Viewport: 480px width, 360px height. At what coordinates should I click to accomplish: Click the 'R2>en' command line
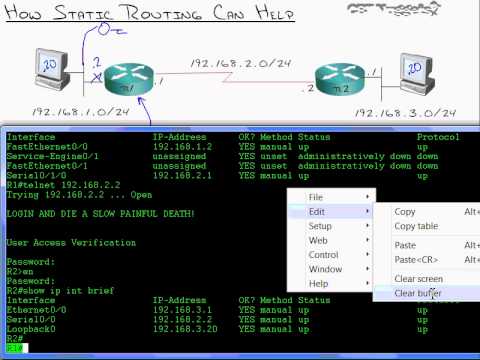pyautogui.click(x=20, y=271)
